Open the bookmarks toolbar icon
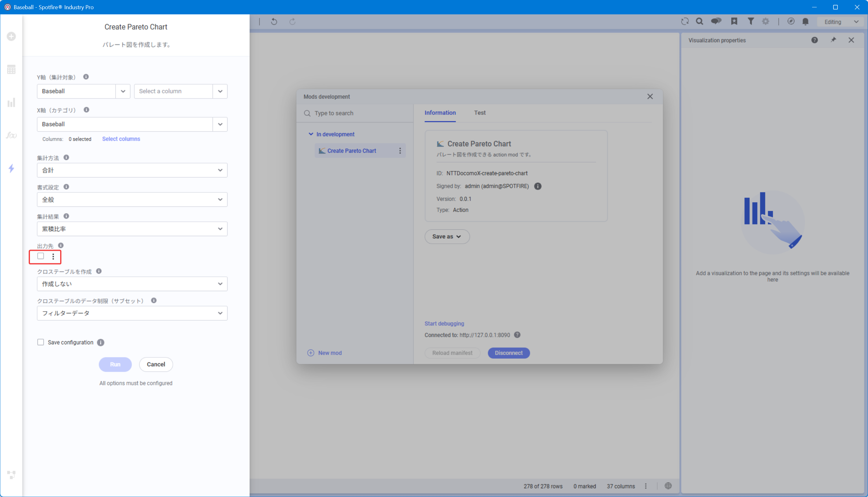The height and width of the screenshot is (497, 868). point(734,21)
